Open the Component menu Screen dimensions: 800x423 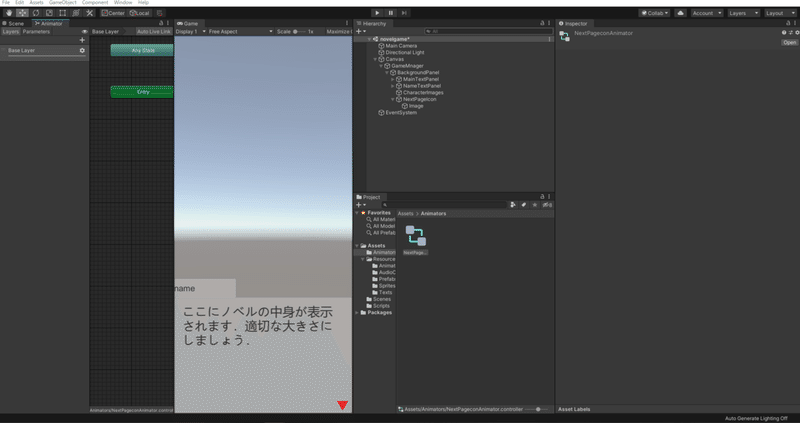click(x=95, y=3)
